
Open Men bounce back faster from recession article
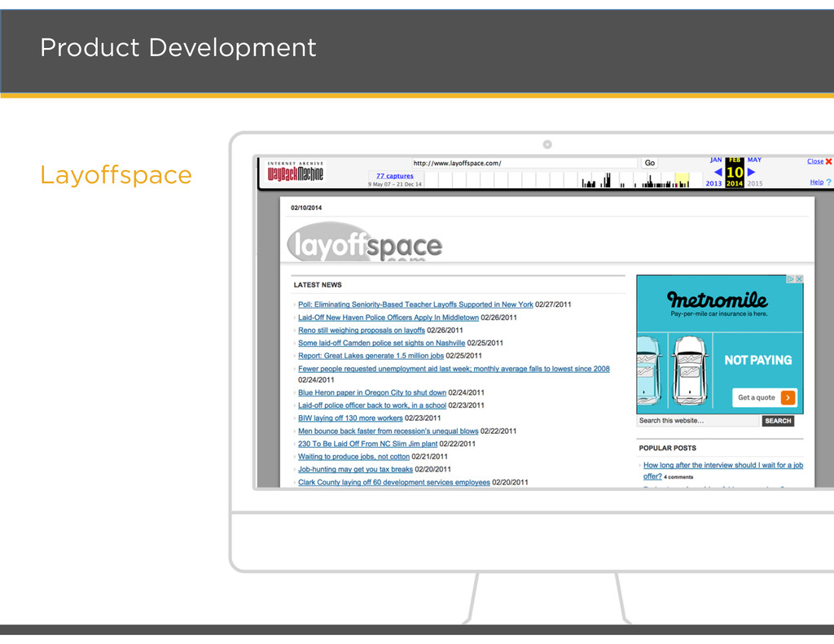point(388,432)
